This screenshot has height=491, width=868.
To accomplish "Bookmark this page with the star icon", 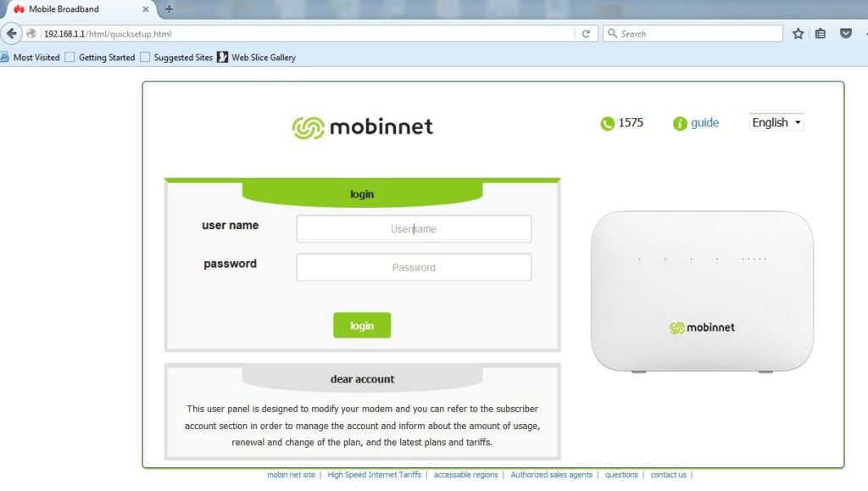I will click(798, 34).
